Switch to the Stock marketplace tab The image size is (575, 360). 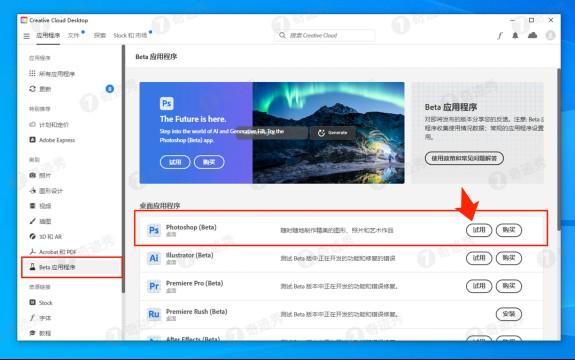pos(131,35)
